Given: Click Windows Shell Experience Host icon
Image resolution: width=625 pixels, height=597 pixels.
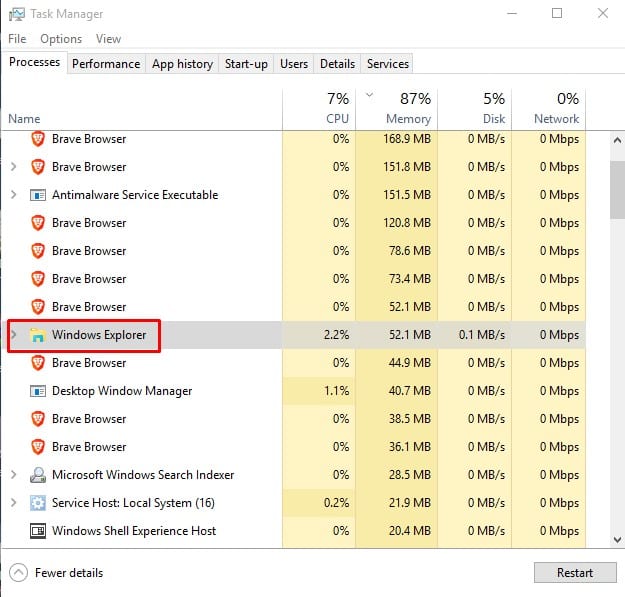Looking at the screenshot, I should [38, 531].
